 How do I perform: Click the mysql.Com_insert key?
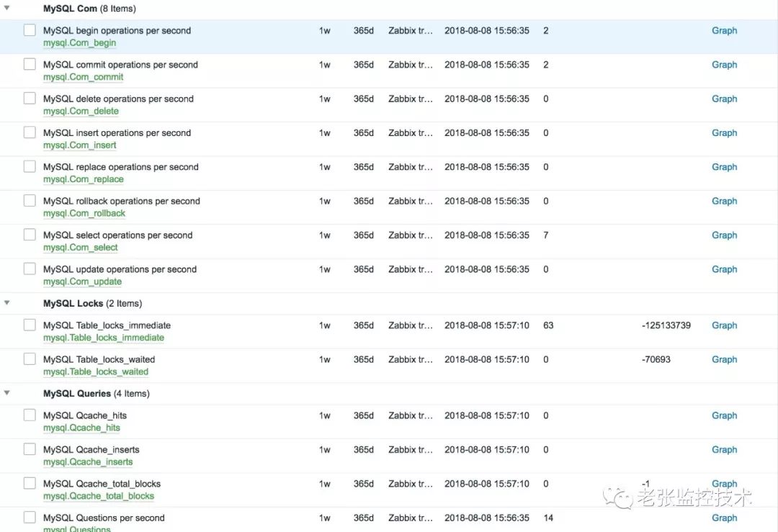coord(79,145)
